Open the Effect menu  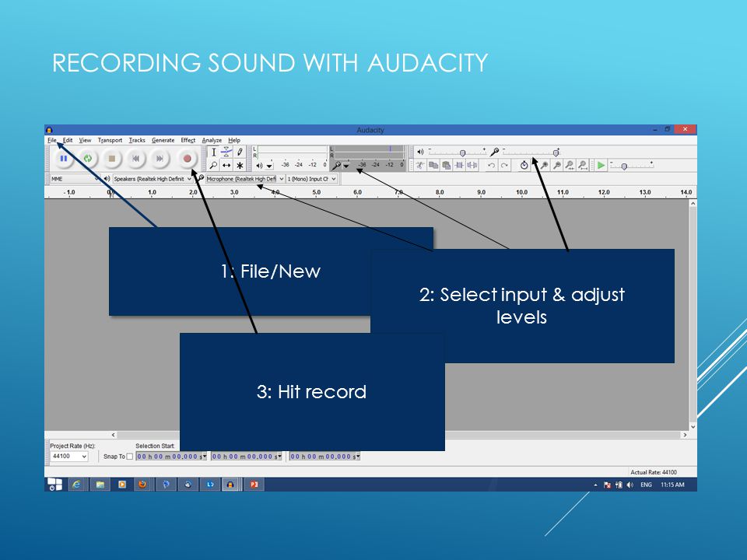pos(188,140)
